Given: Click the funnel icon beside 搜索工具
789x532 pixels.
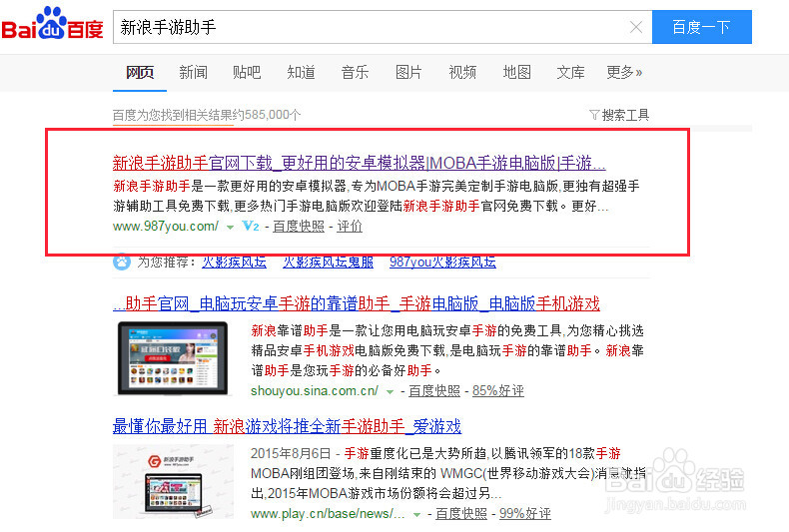Looking at the screenshot, I should pyautogui.click(x=594, y=115).
